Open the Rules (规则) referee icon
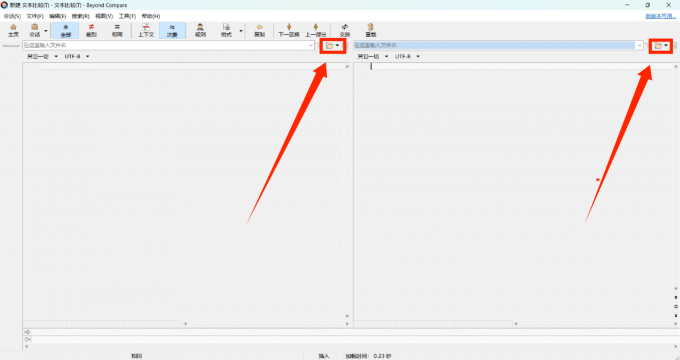680x360 pixels. click(x=200, y=30)
